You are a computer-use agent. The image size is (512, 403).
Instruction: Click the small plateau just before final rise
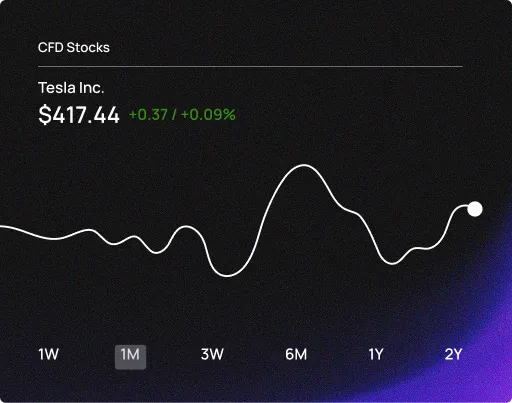(421, 248)
